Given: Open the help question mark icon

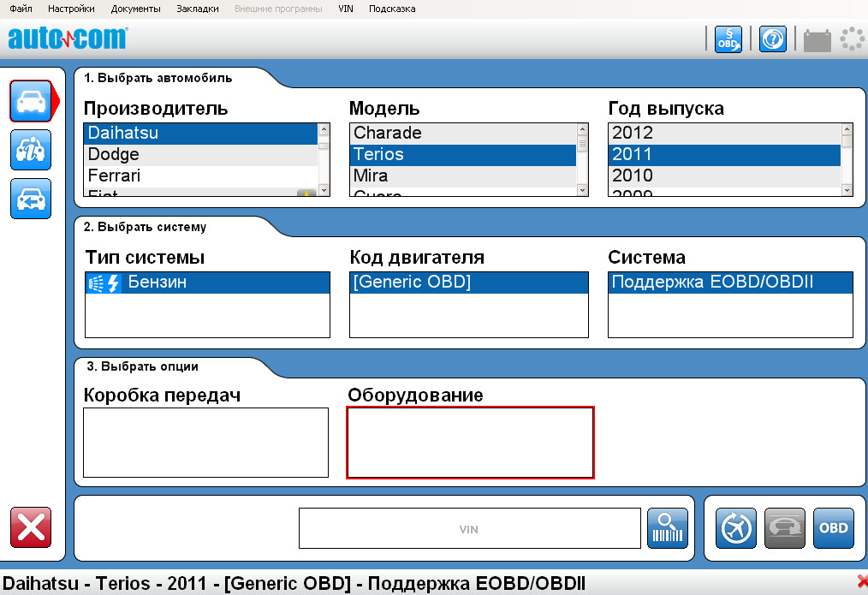Looking at the screenshot, I should coord(772,39).
